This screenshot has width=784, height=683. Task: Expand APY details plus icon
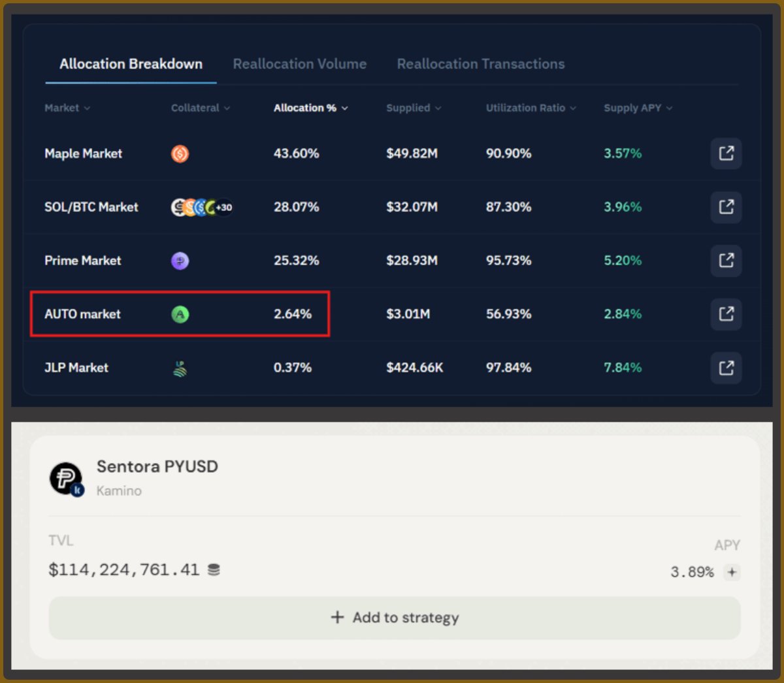(732, 572)
